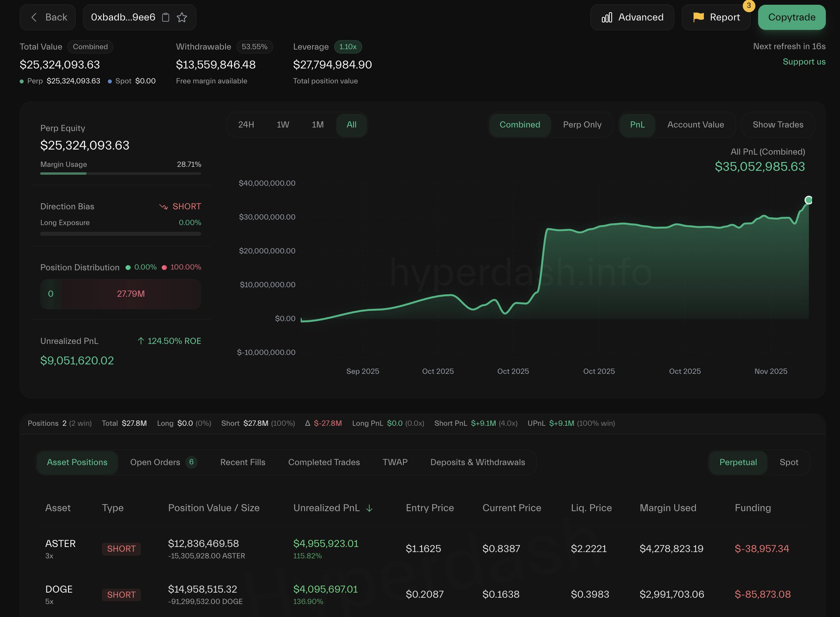The height and width of the screenshot is (617, 840).
Task: Switch to the Recent Fills tab
Action: [242, 462]
